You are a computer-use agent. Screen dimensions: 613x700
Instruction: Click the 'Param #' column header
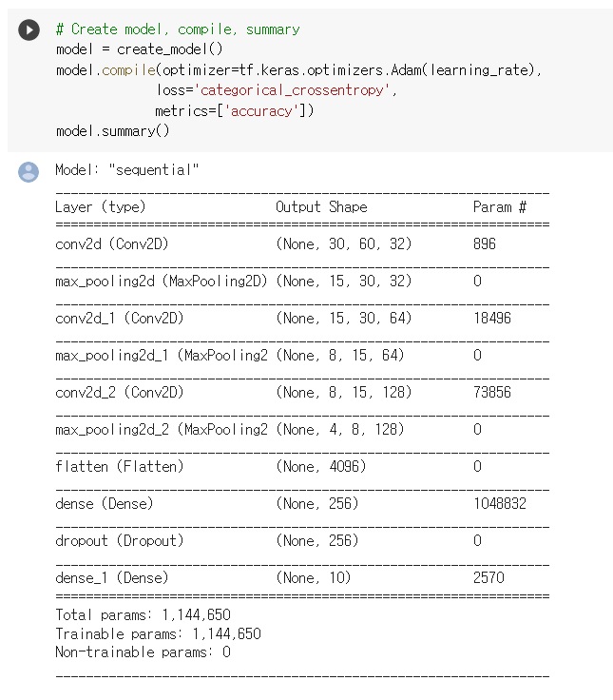[499, 206]
